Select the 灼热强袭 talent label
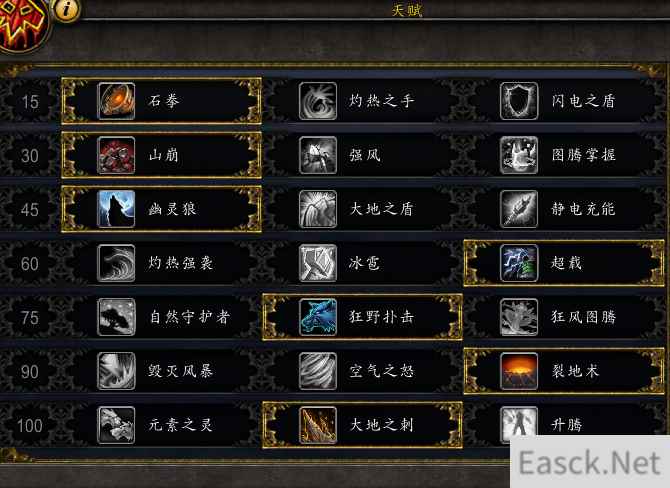This screenshot has height=488, width=670. [x=180, y=263]
